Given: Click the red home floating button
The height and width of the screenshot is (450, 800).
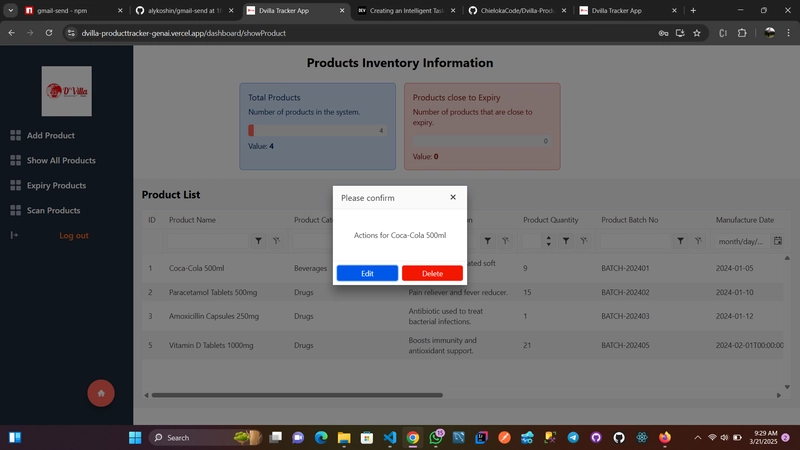Looking at the screenshot, I should [x=101, y=393].
